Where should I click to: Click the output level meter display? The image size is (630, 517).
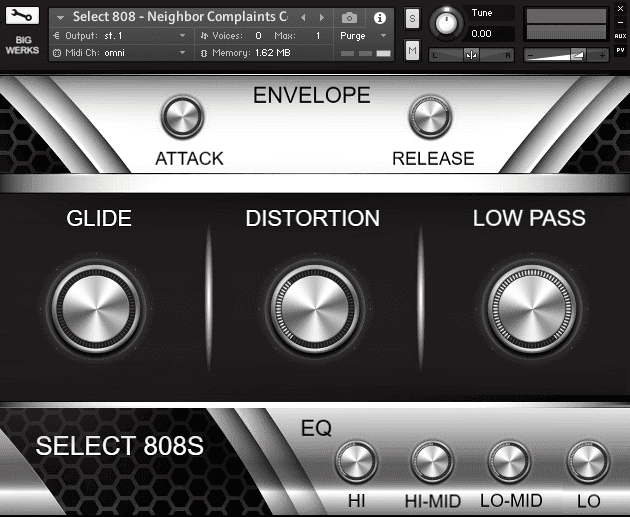[566, 25]
